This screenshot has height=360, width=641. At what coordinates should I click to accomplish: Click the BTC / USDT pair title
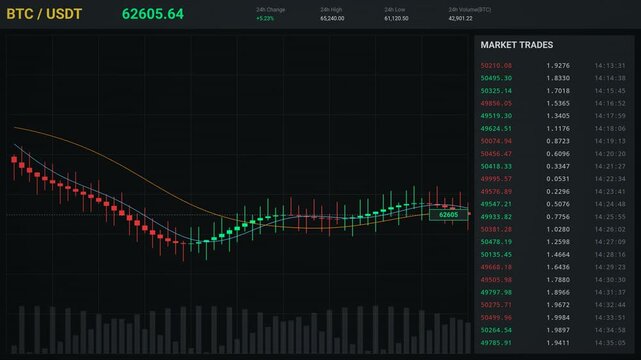44,14
